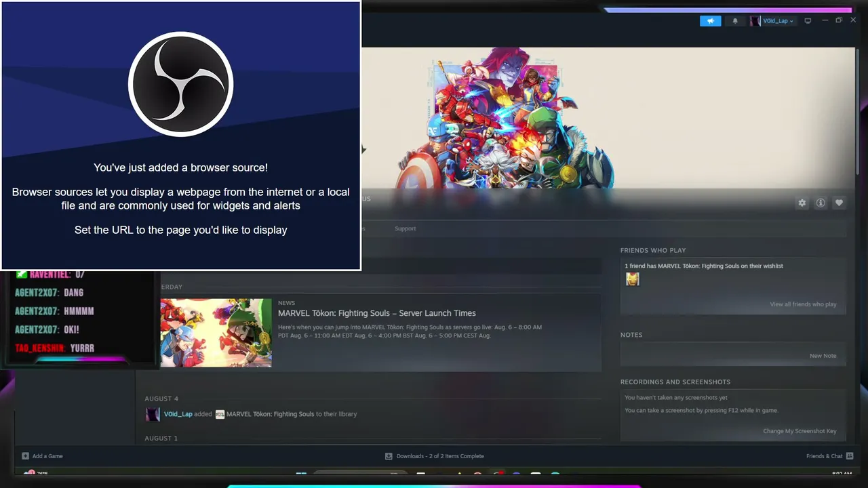Click small game icon in August 4 activity

pos(220,414)
